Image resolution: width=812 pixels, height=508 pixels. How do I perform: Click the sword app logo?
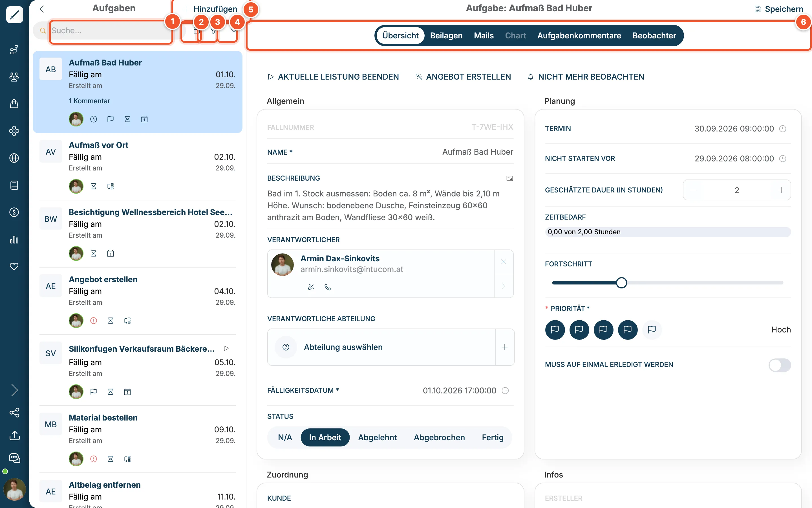tap(14, 15)
